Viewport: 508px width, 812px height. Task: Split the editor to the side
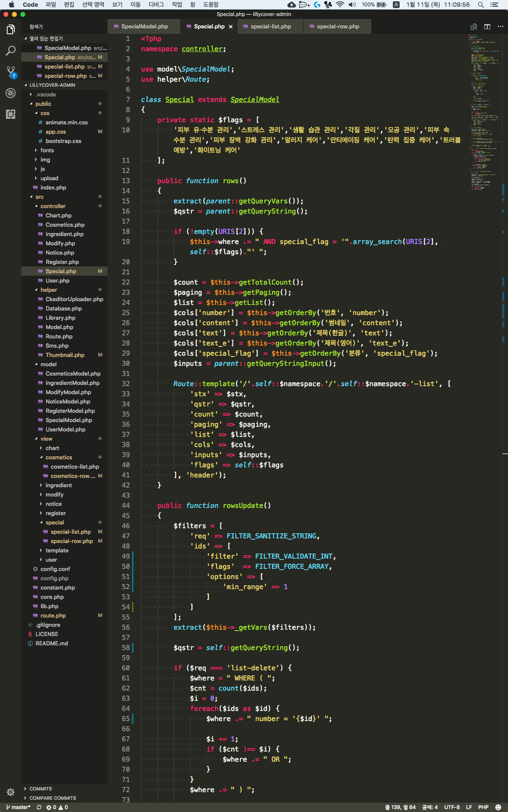[x=487, y=27]
